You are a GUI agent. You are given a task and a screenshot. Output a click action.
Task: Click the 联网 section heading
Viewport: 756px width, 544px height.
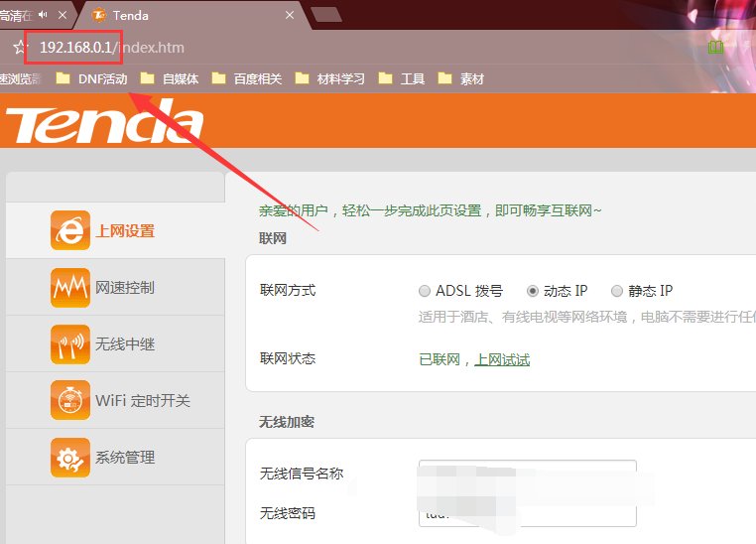click(273, 238)
